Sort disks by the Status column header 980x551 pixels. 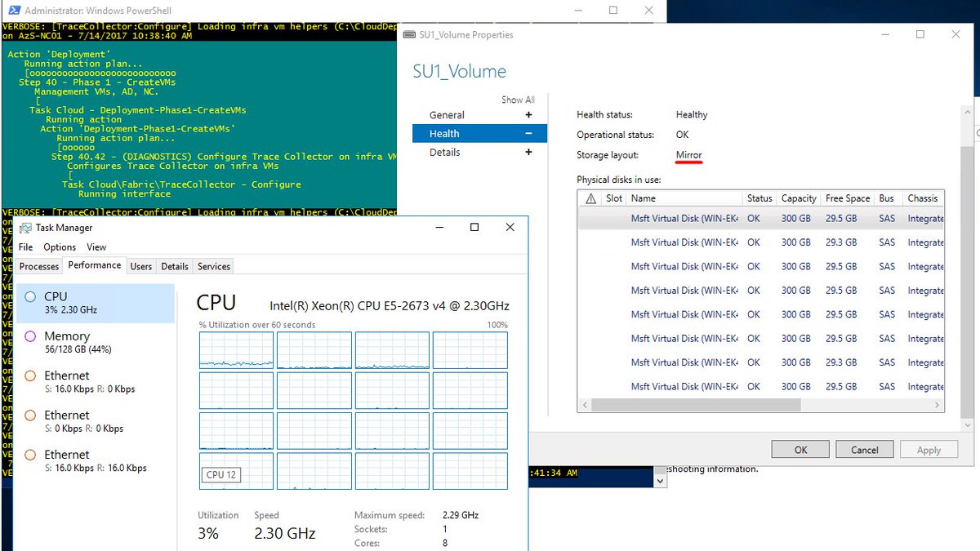point(759,198)
